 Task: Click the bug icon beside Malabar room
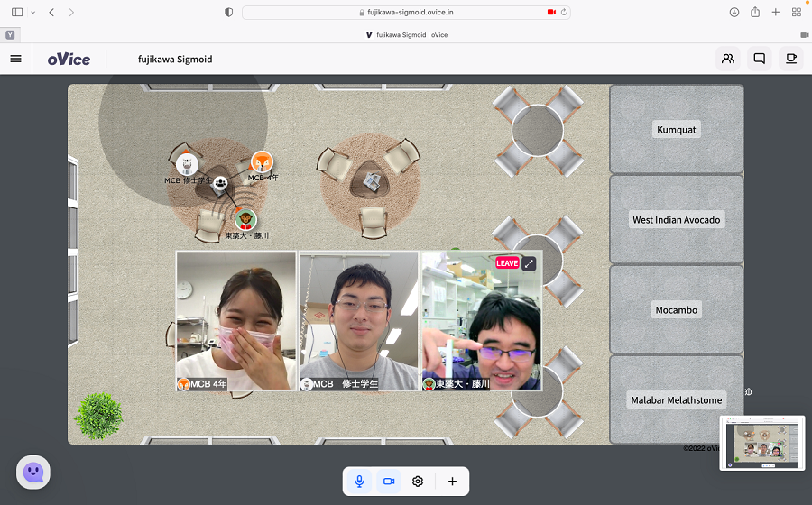tap(748, 391)
